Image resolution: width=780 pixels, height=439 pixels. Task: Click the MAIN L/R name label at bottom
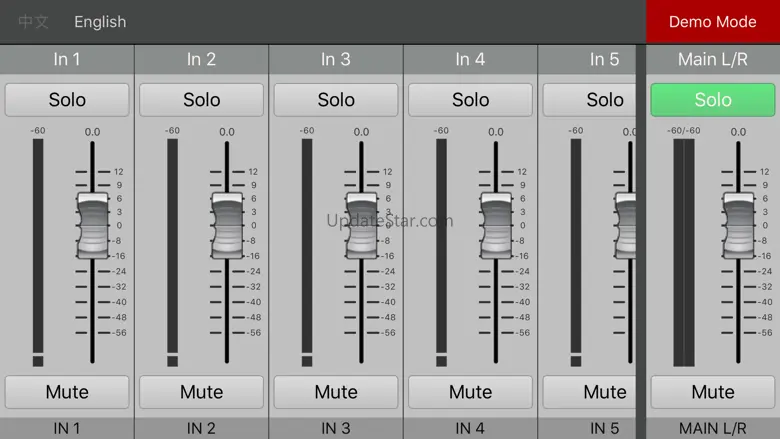tap(713, 428)
